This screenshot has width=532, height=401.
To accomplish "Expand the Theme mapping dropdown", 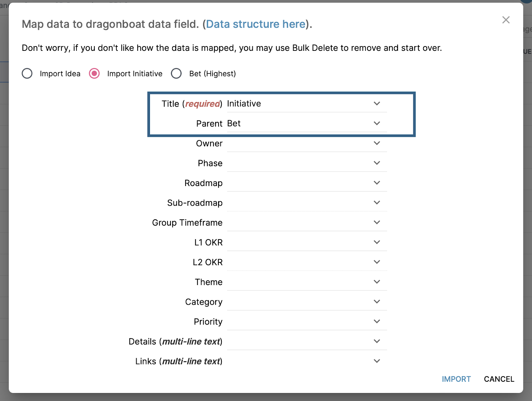I will (307, 282).
